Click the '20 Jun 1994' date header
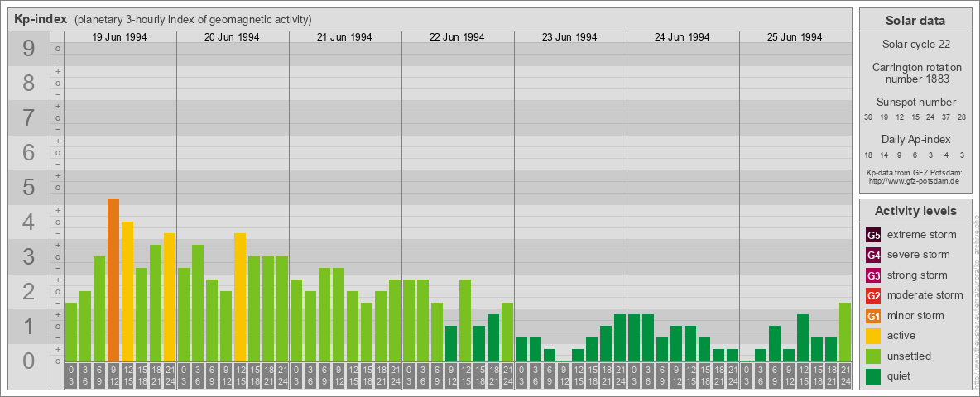Image resolution: width=980 pixels, height=397 pixels. click(x=232, y=37)
